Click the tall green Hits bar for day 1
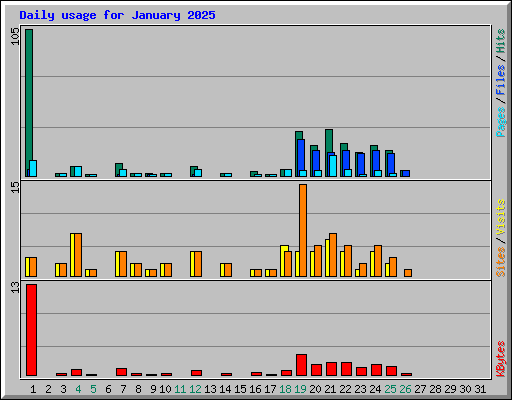Screen dimensions: 512x400 (x=29, y=103)
